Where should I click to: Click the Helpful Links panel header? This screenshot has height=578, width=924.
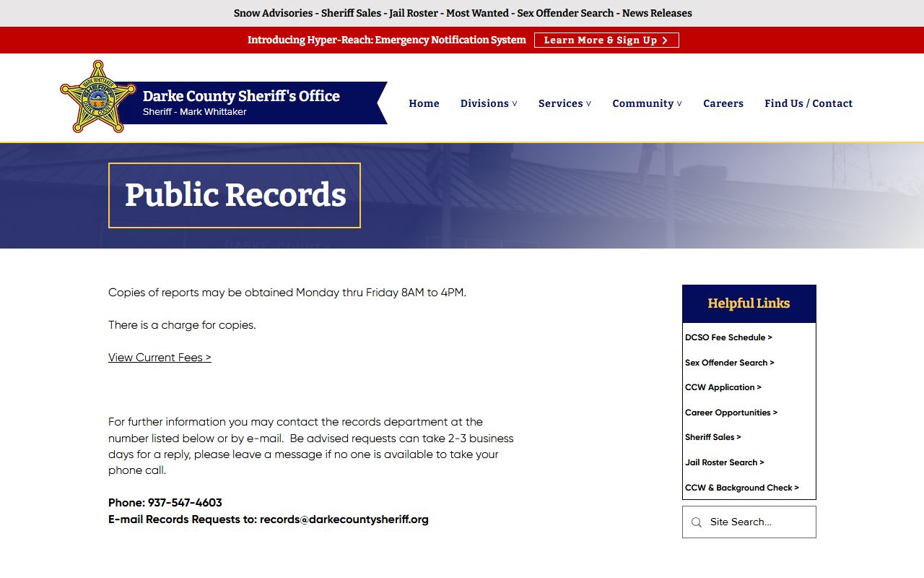[749, 303]
